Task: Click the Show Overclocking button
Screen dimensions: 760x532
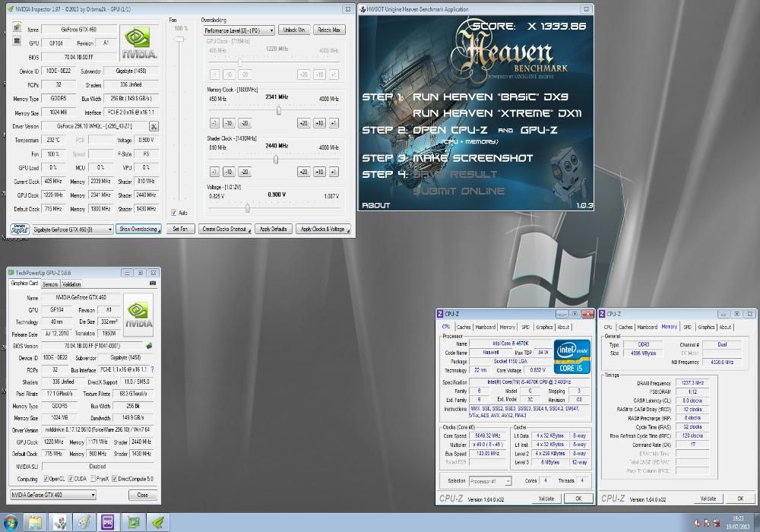Action: [x=138, y=230]
